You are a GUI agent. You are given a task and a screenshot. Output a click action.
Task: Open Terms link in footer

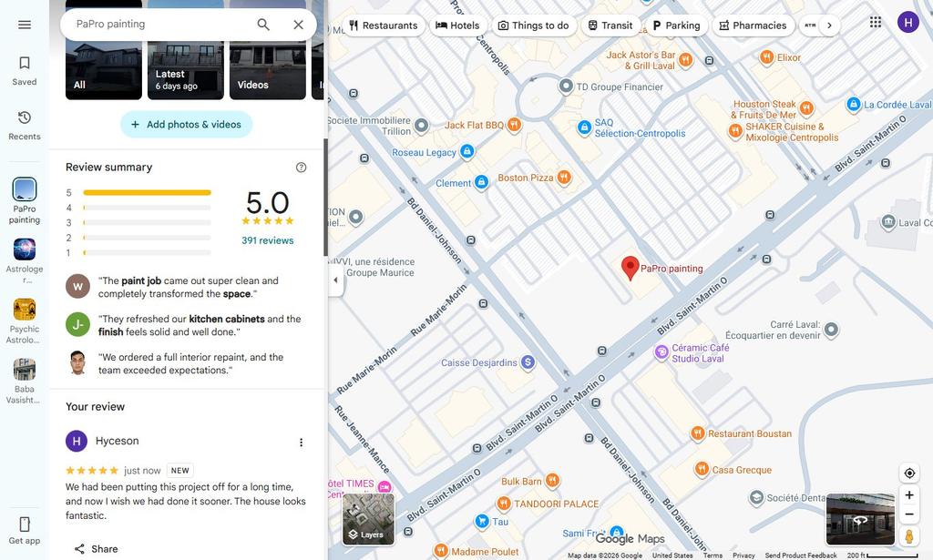[713, 555]
